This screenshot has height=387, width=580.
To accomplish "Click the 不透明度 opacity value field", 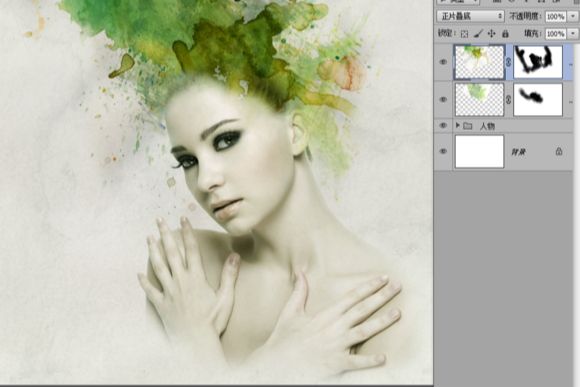I will click(556, 17).
